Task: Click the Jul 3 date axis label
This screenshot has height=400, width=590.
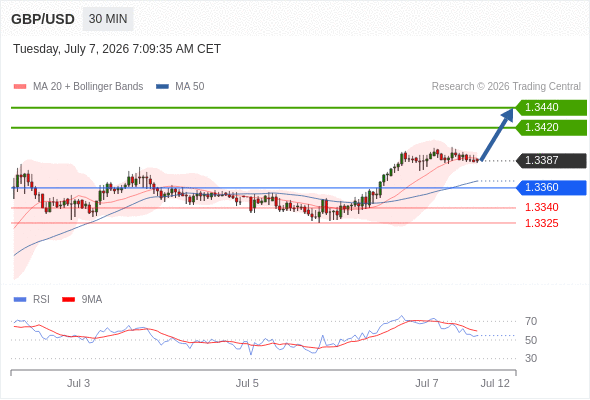Action: coord(78,383)
